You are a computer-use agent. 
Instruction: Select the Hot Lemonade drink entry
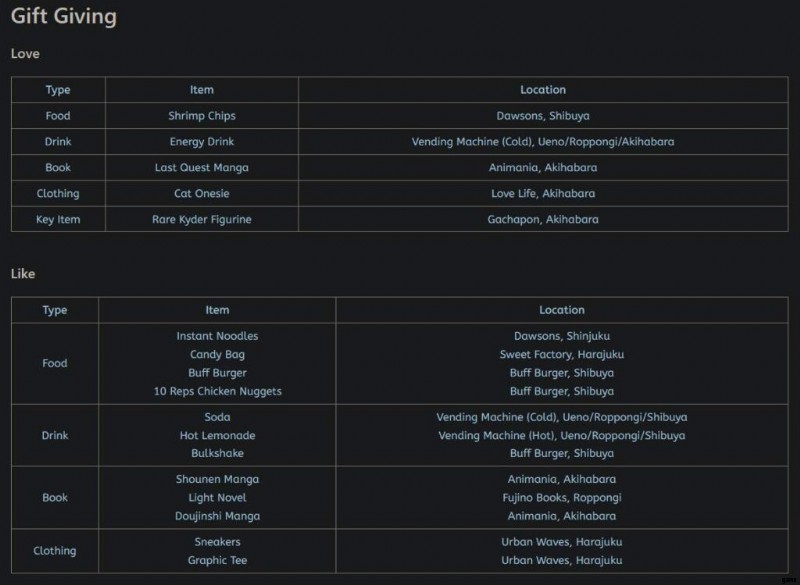point(217,435)
